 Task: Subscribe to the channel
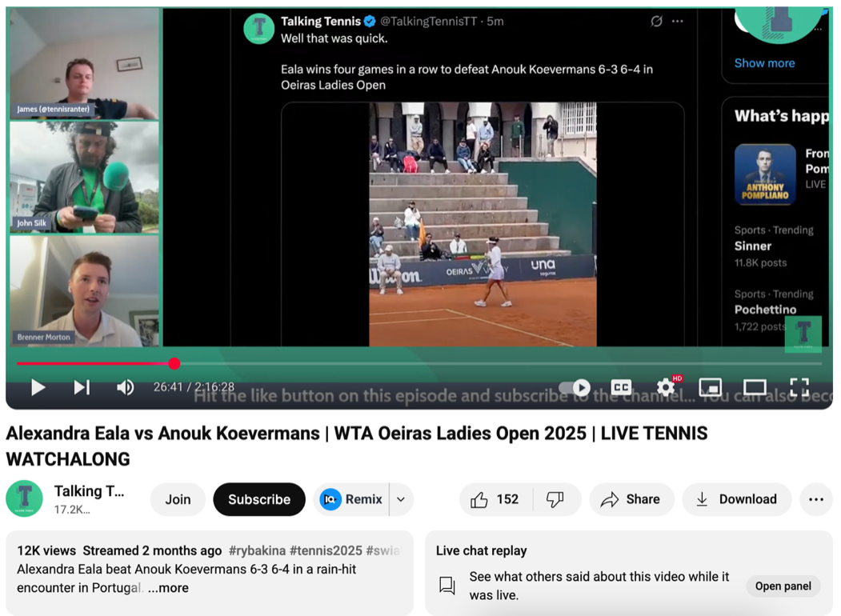(x=259, y=499)
